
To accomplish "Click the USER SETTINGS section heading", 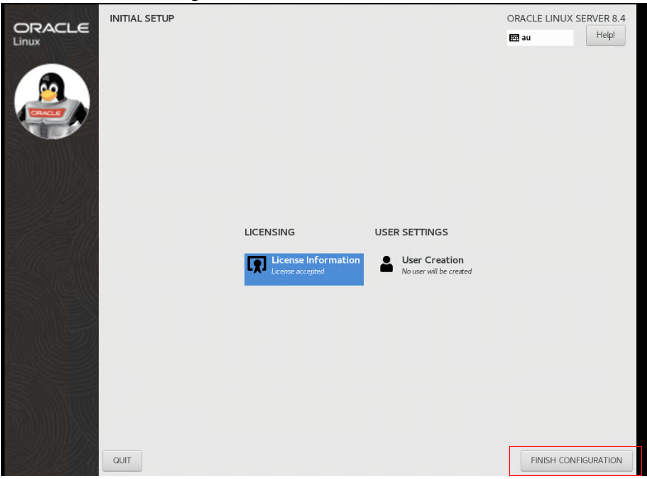I will click(x=411, y=232).
